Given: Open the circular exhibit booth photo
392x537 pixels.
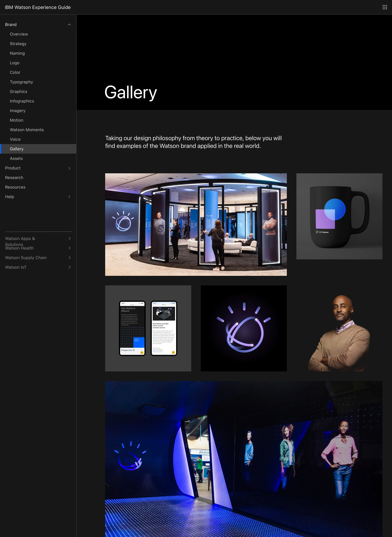Looking at the screenshot, I should coord(196,224).
